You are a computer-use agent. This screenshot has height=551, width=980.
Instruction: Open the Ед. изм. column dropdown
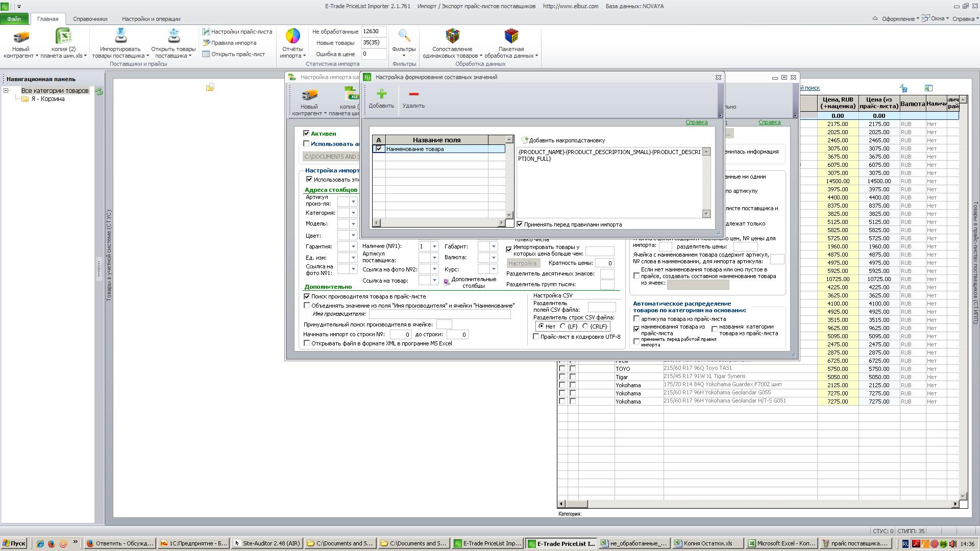pos(353,258)
